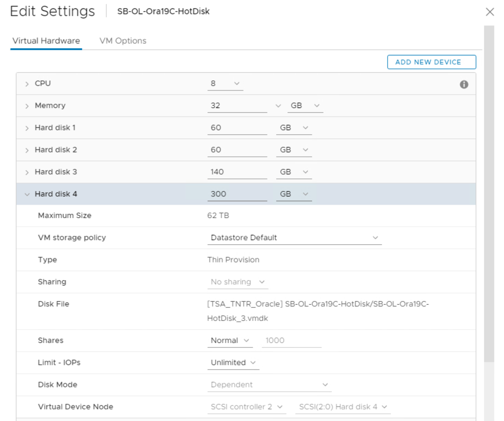
Task: Expand Hard disk 3 details
Action: tap(27, 172)
